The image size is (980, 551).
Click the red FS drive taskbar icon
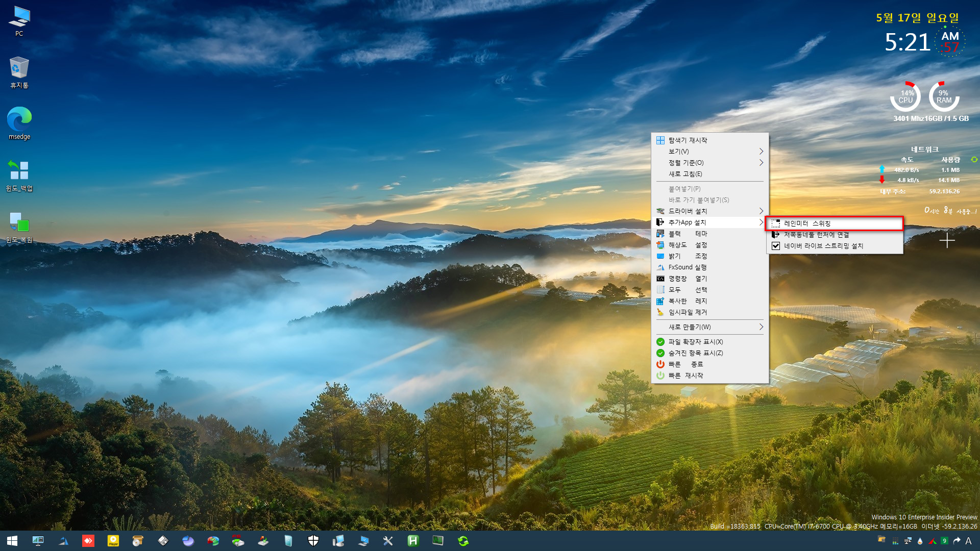click(x=238, y=541)
